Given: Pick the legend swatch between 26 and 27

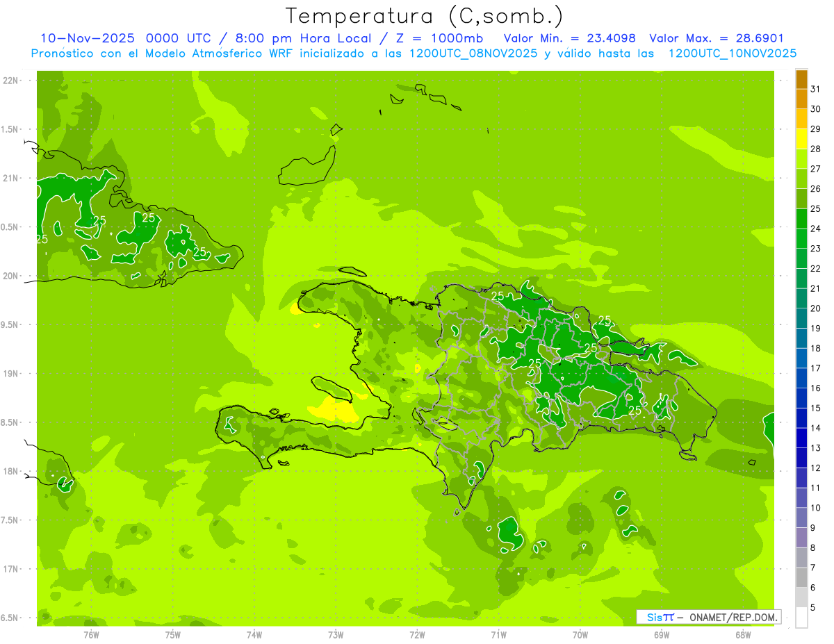Looking at the screenshot, I should tap(801, 179).
